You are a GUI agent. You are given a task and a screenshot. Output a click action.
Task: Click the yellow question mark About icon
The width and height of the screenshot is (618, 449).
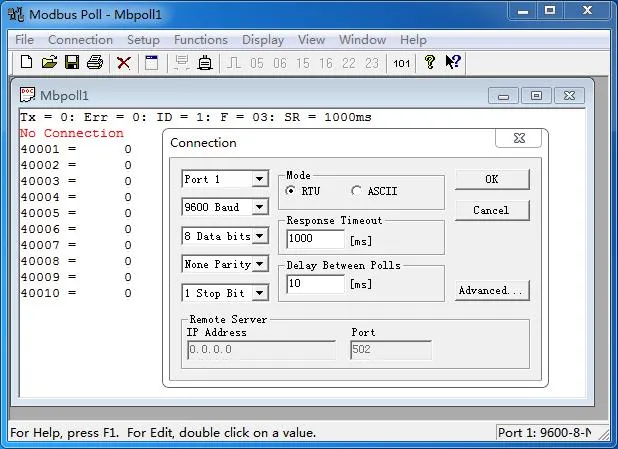point(430,62)
